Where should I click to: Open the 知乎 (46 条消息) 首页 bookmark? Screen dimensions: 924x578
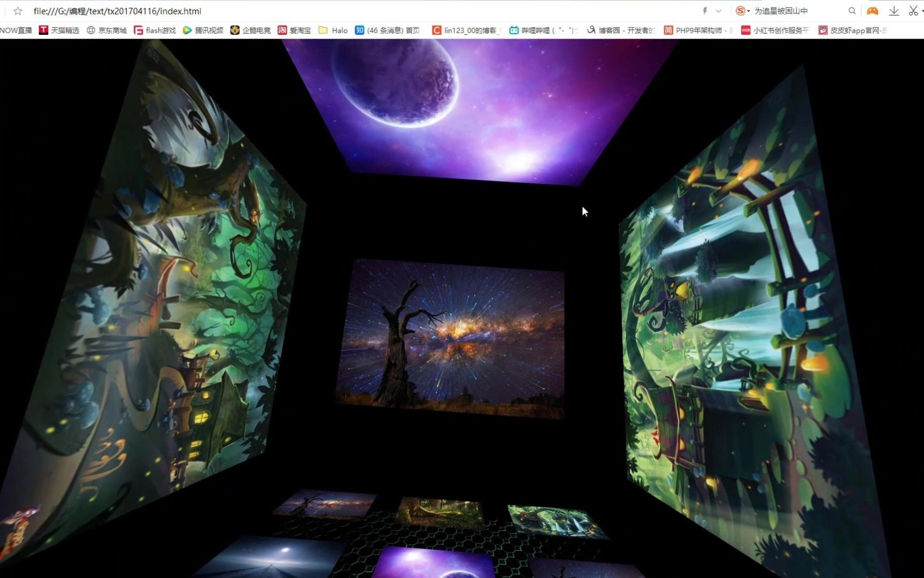tap(388, 31)
